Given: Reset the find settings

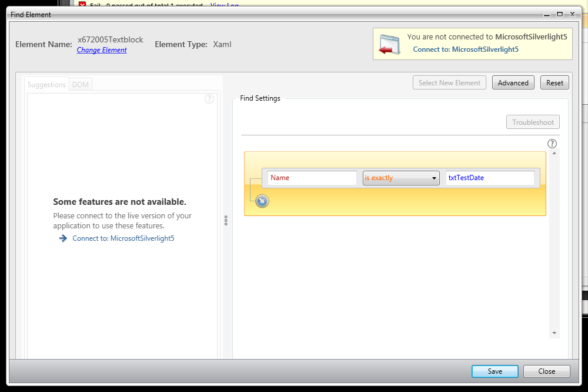Looking at the screenshot, I should click(554, 83).
